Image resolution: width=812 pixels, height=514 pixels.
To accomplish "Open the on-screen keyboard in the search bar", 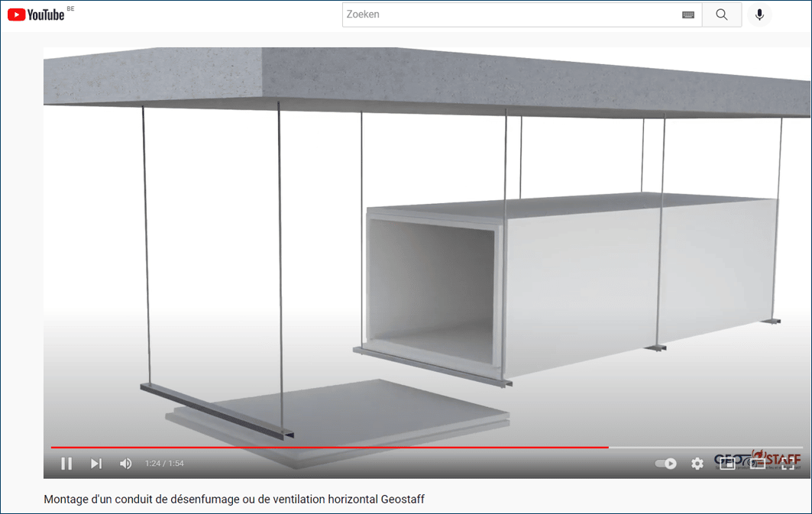I will point(687,14).
